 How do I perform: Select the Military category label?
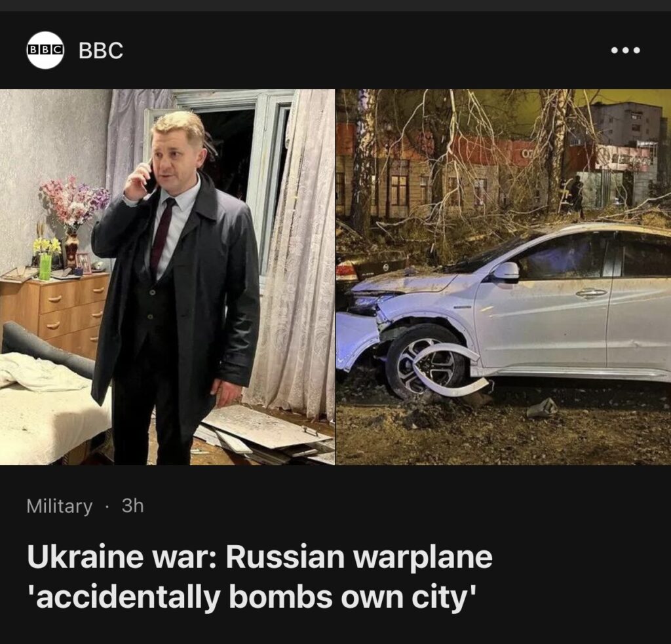pos(60,506)
